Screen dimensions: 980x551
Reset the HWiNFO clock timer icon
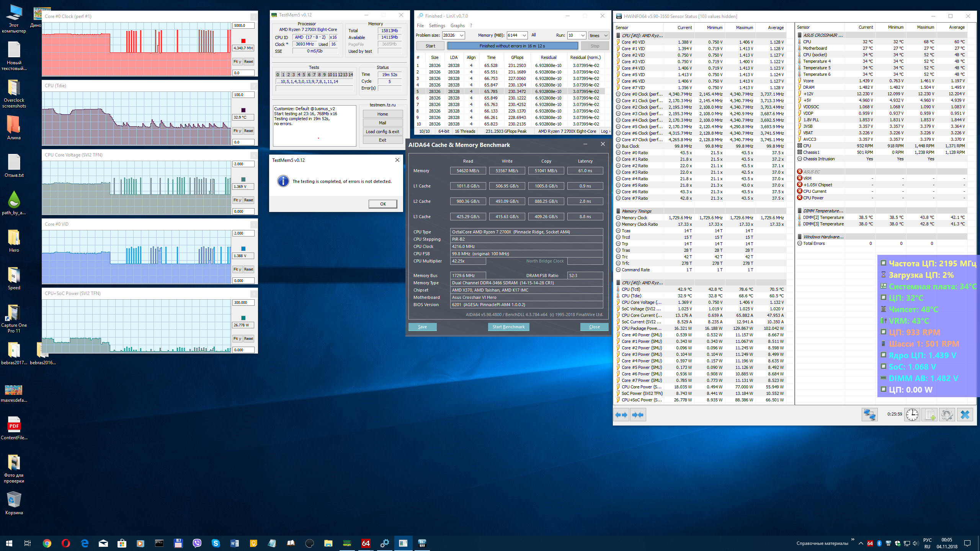click(x=912, y=415)
